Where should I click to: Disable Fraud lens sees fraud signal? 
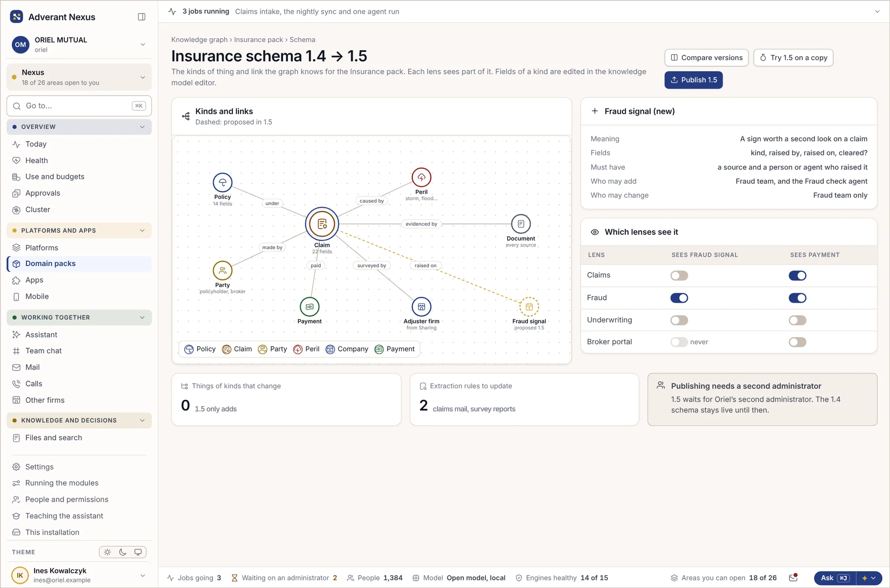pos(679,298)
